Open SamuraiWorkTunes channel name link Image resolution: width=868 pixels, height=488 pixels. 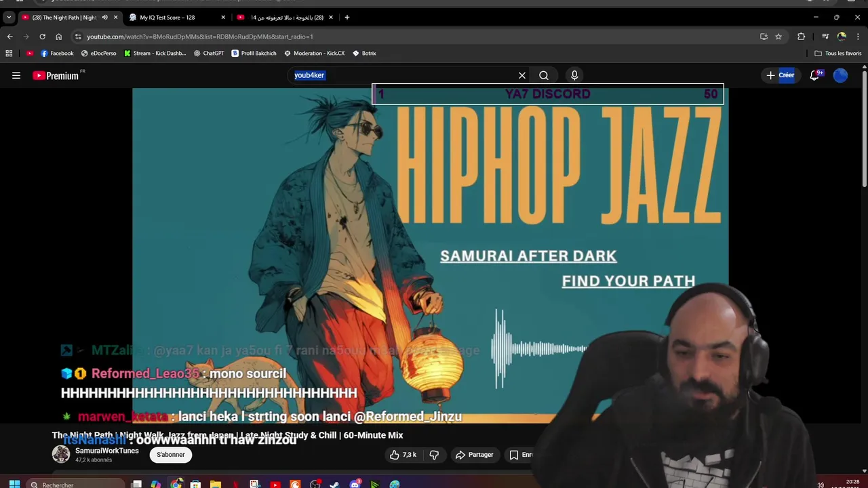tap(106, 451)
